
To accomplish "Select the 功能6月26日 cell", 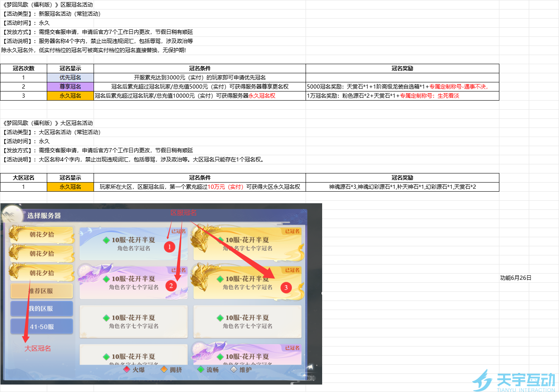I will click(x=516, y=278).
